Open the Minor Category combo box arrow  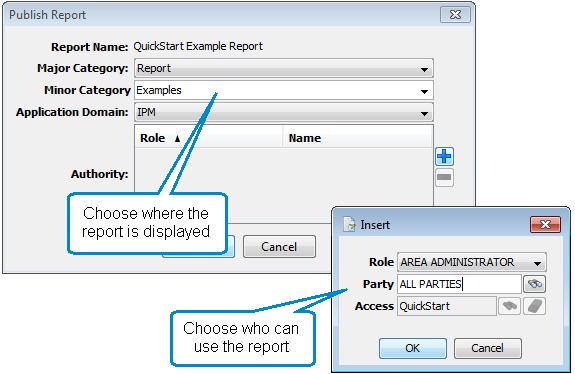pos(424,91)
